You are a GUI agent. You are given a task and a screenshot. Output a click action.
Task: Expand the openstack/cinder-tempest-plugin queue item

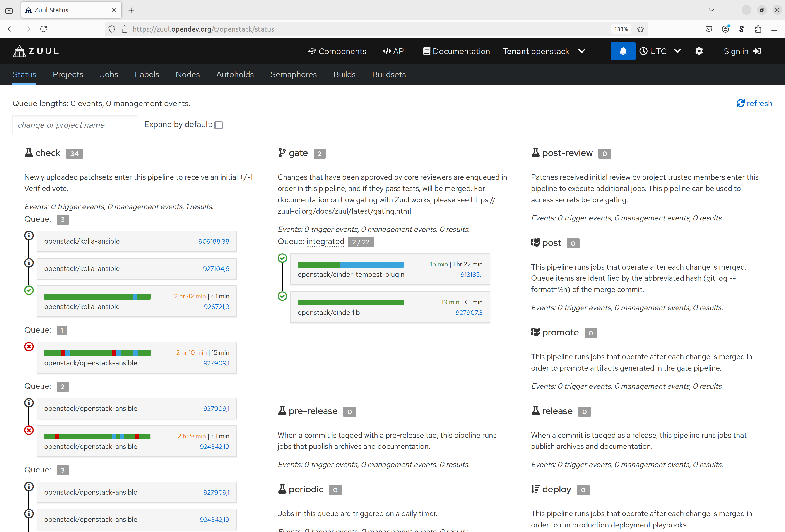pyautogui.click(x=351, y=274)
